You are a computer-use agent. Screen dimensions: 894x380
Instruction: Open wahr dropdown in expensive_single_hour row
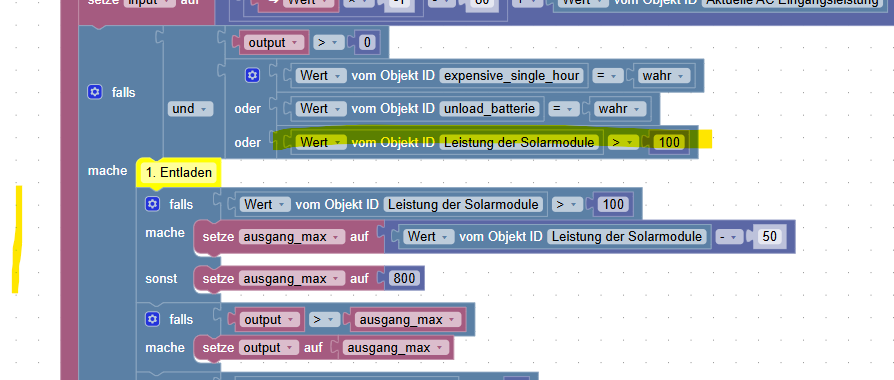coord(664,75)
